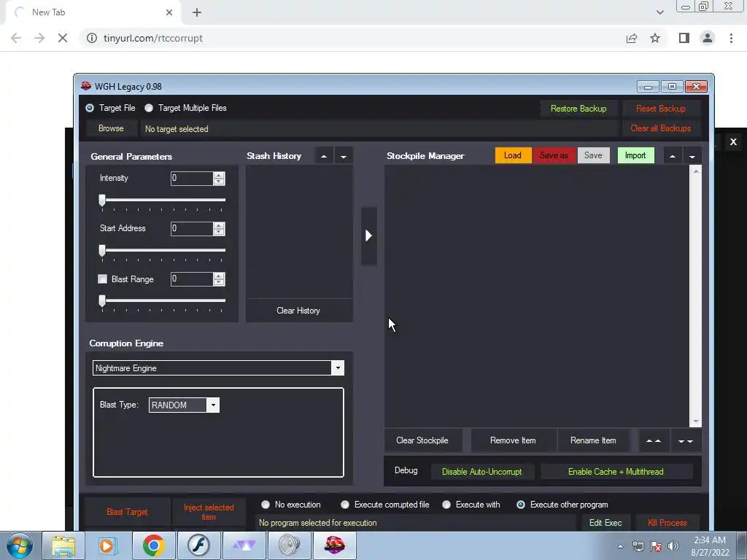Viewport: 747px width, 560px height.
Task: Select Execute other program option
Action: click(x=521, y=505)
